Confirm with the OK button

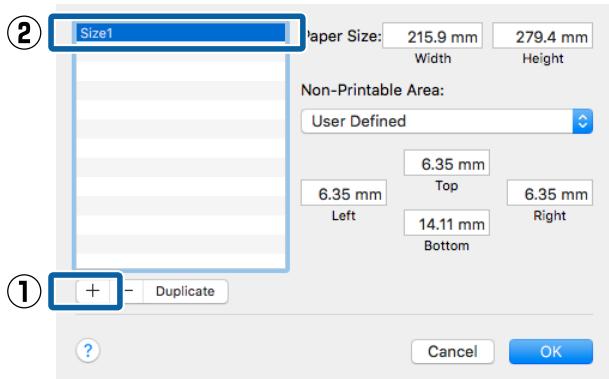[551, 352]
